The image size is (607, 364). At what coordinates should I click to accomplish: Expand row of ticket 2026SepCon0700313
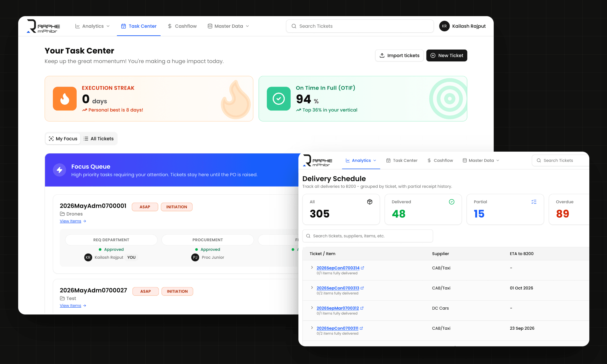[x=312, y=288]
